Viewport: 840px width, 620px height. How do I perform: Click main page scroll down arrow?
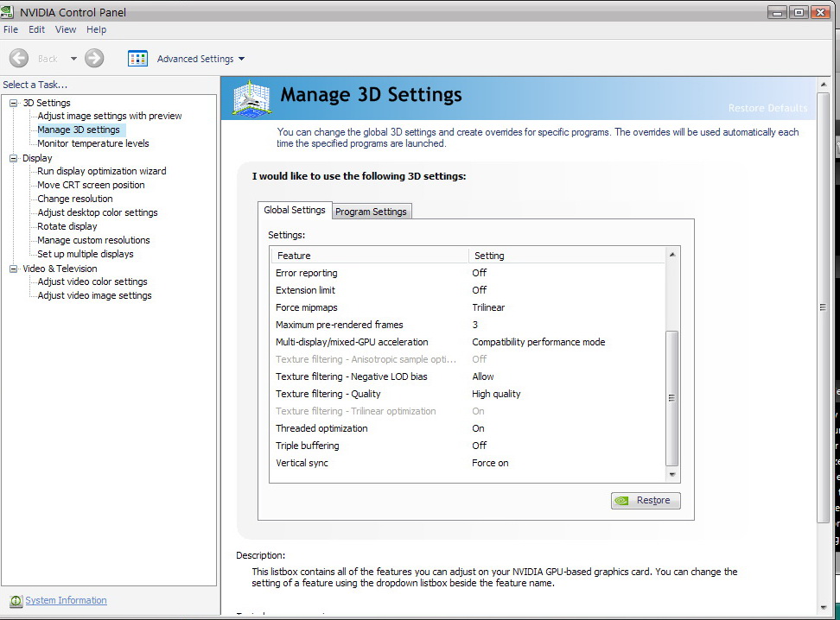pos(824,608)
